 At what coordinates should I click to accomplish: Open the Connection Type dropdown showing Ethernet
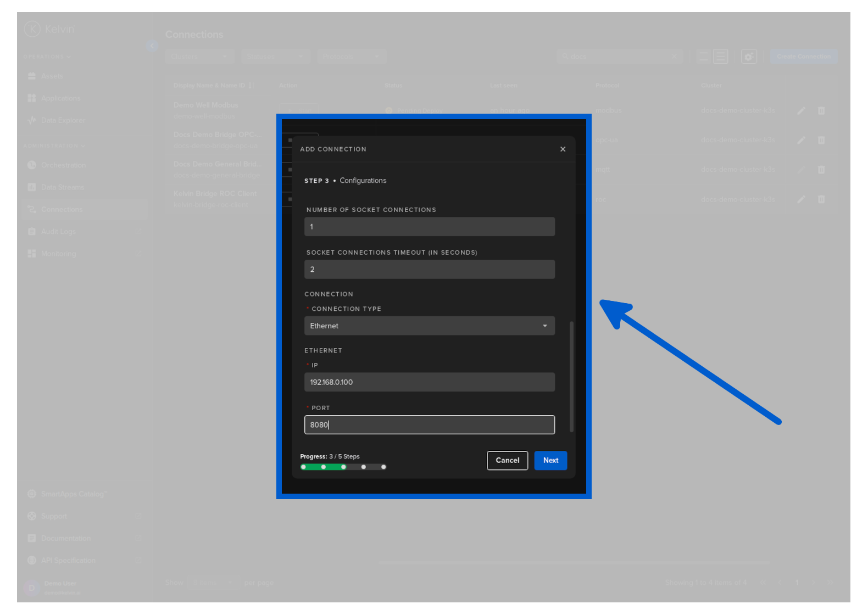point(429,326)
